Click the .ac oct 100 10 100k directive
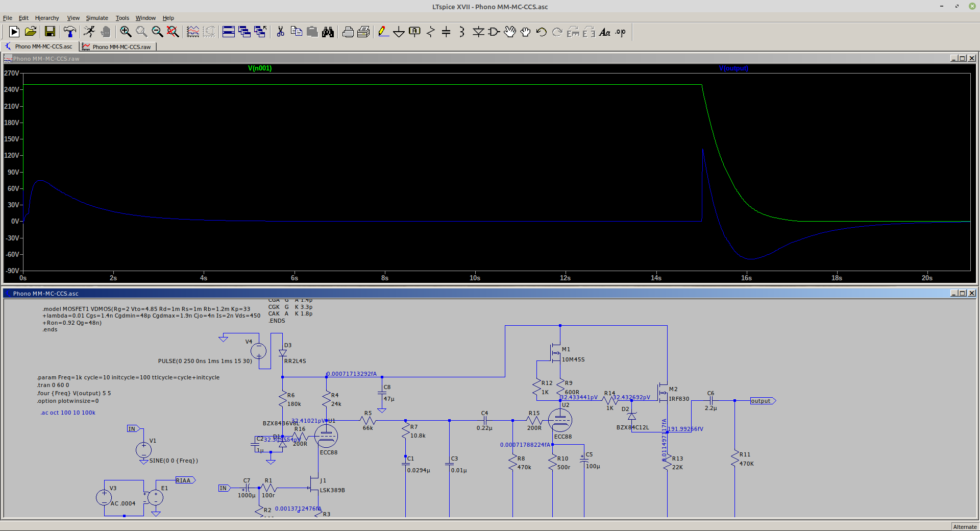Viewport: 980px width, 531px height. (x=68, y=413)
